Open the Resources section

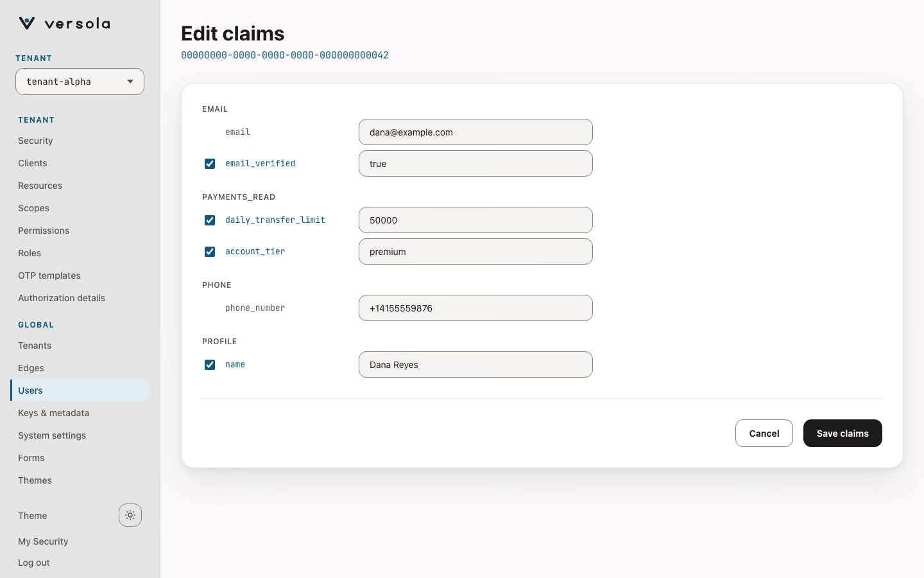click(80, 186)
